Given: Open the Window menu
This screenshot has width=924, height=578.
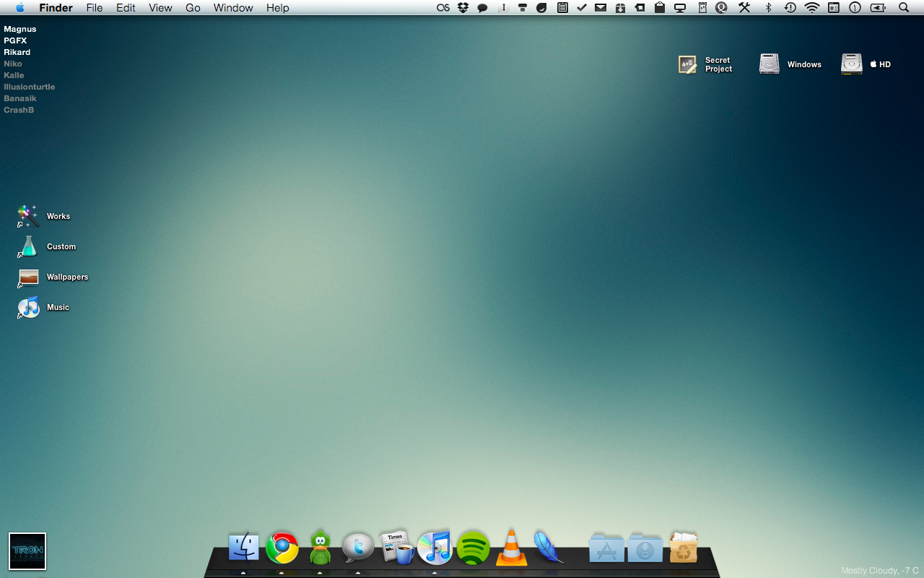Looking at the screenshot, I should pyautogui.click(x=233, y=7).
